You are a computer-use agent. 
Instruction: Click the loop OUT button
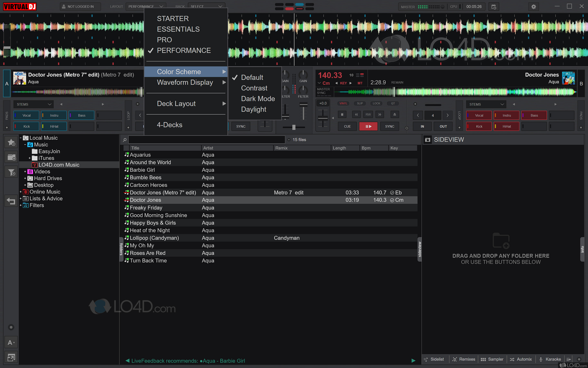point(443,126)
